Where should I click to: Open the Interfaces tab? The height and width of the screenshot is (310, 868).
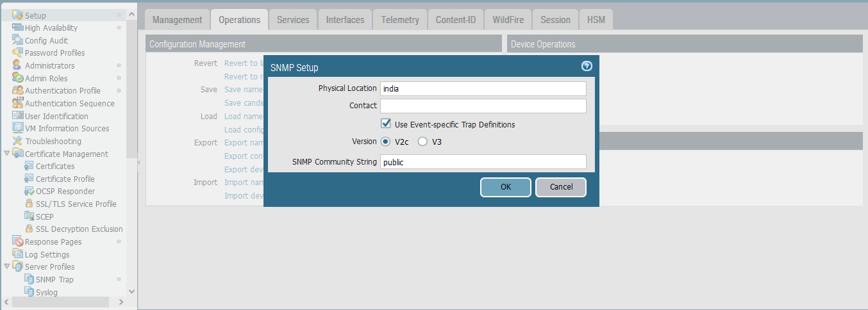tap(346, 20)
